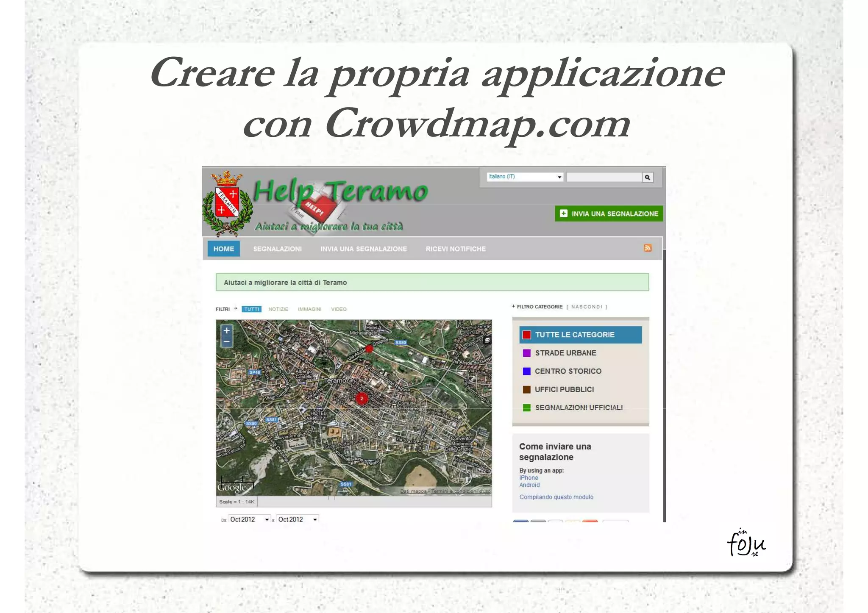Viewport: 868px width, 613px height.
Task: Click the purple Strade Urbane swatch
Action: (527, 353)
